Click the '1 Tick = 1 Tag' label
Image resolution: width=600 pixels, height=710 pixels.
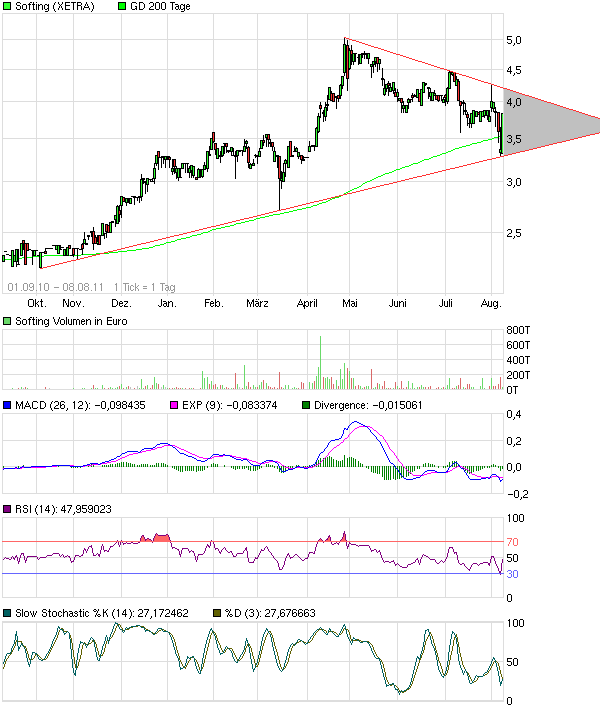pos(146,286)
